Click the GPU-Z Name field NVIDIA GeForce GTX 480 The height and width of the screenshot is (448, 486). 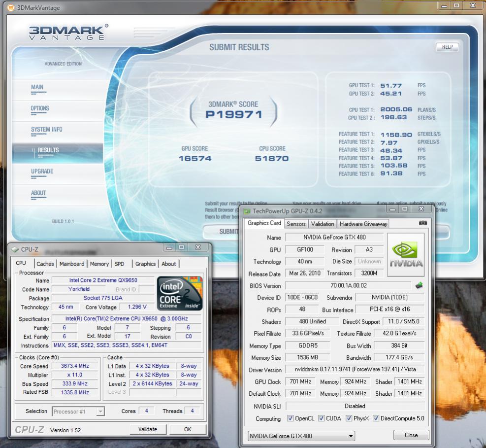pyautogui.click(x=334, y=238)
